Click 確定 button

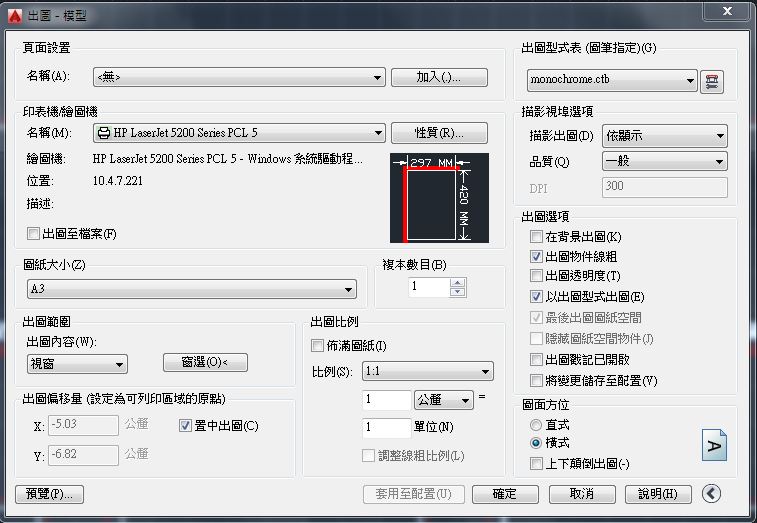(x=505, y=494)
